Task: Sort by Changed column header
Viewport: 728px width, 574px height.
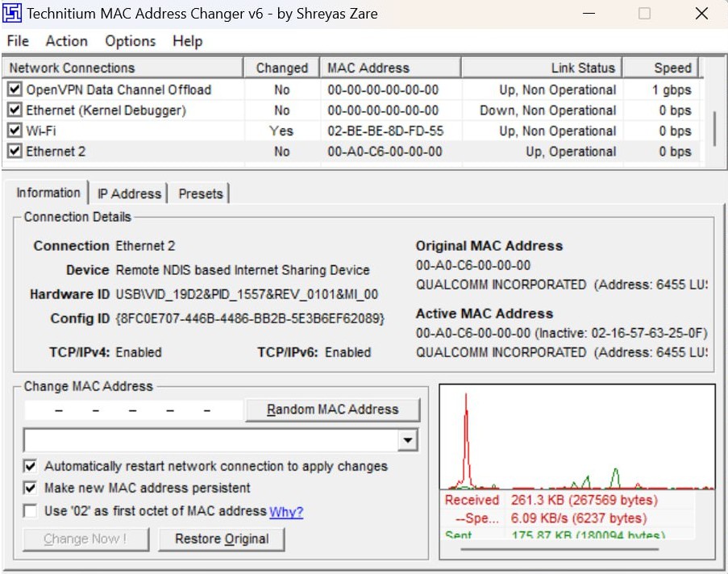Action: [281, 68]
